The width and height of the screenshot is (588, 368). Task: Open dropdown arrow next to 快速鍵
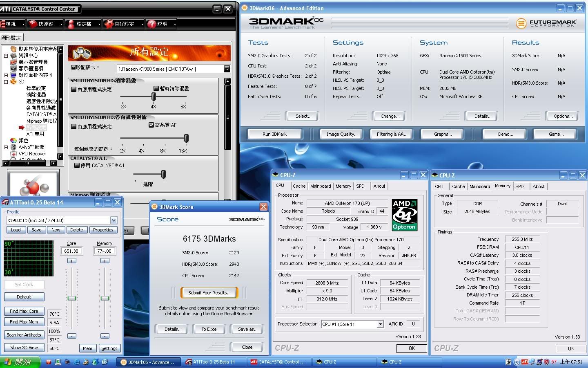pyautogui.click(x=61, y=24)
